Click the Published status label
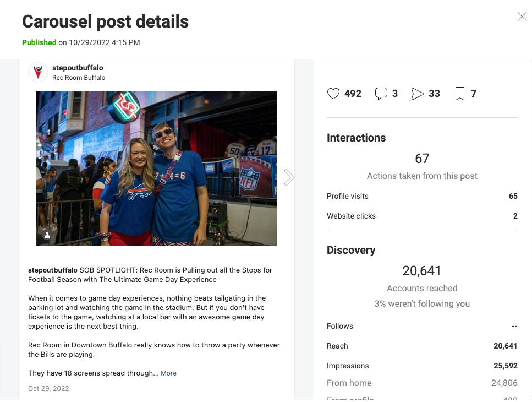The width and height of the screenshot is (532, 402). tap(39, 42)
